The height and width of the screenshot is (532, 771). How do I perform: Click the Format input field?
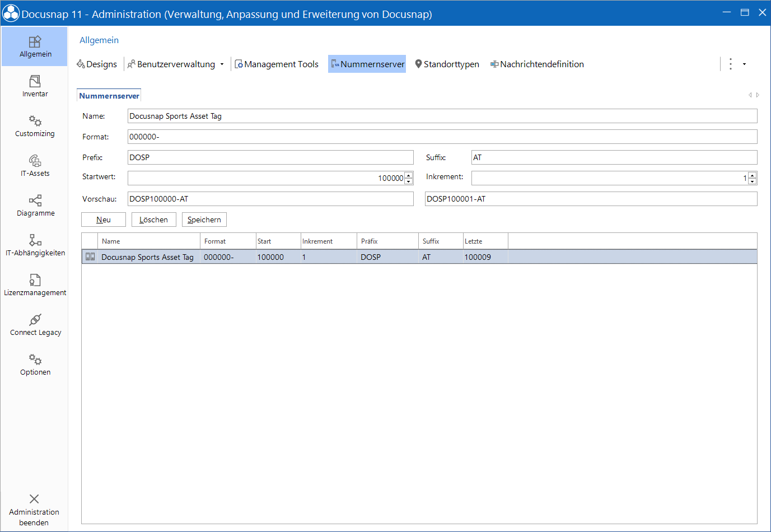pos(442,137)
